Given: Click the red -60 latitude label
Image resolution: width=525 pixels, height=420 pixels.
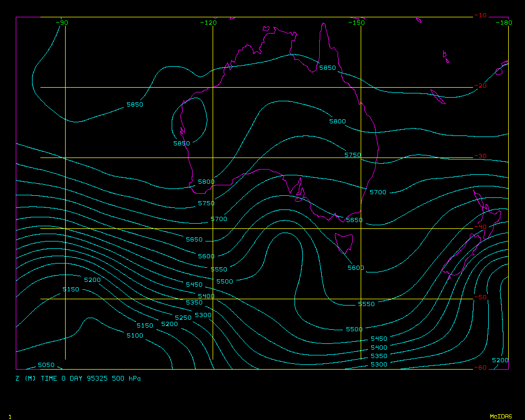Looking at the screenshot, I should pos(480,367).
